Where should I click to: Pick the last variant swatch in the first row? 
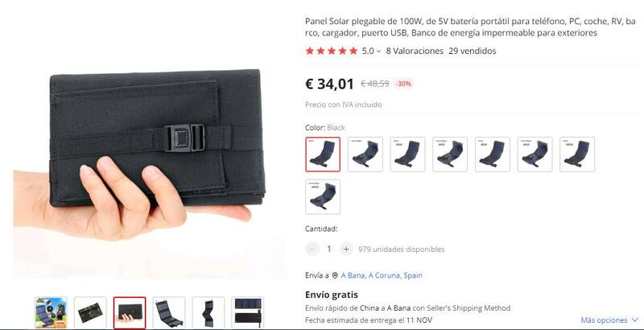tap(577, 155)
